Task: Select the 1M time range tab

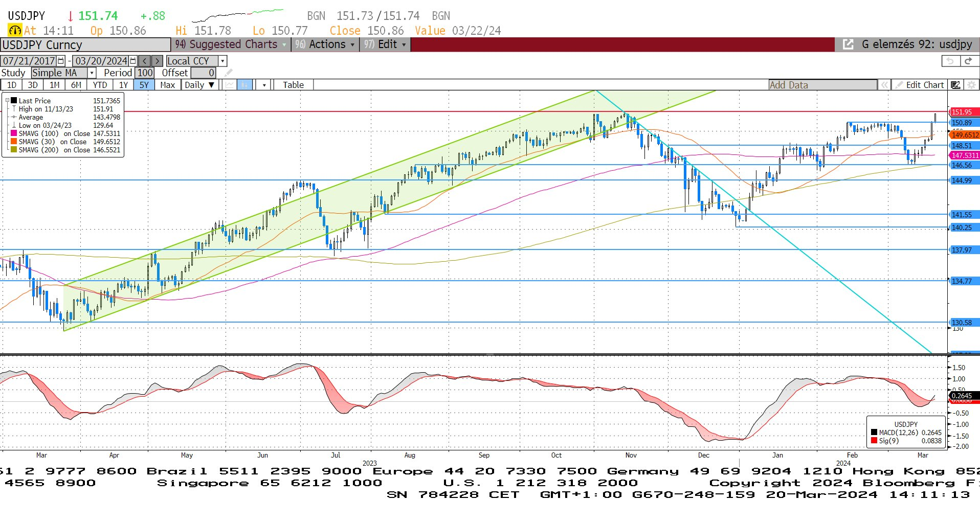Action: pos(54,85)
